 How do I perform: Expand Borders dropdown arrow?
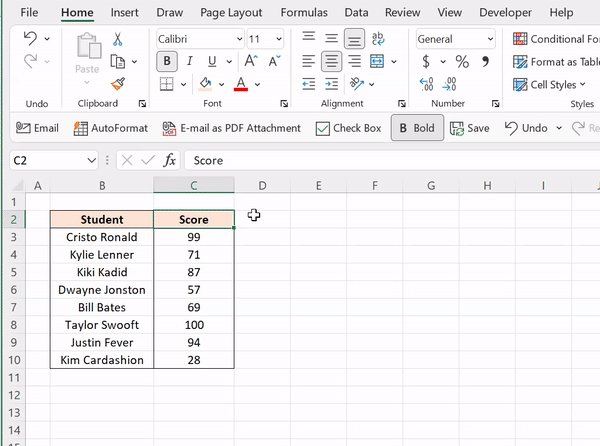click(x=183, y=84)
